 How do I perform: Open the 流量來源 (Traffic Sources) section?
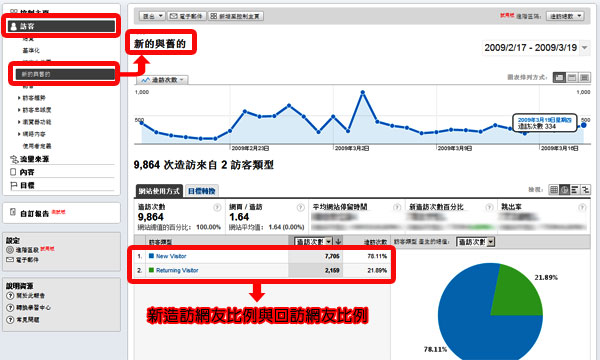coord(34,159)
